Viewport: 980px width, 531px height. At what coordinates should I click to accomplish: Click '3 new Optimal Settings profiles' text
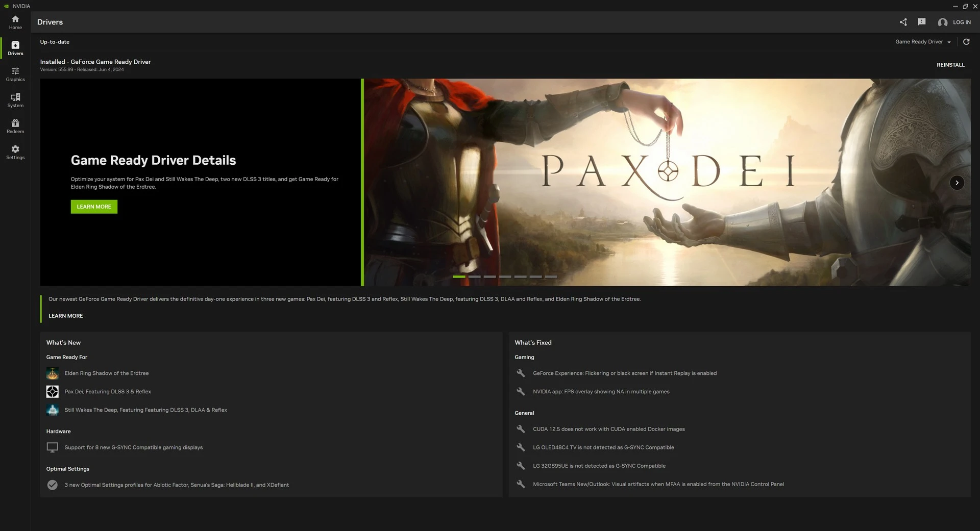coord(177,485)
